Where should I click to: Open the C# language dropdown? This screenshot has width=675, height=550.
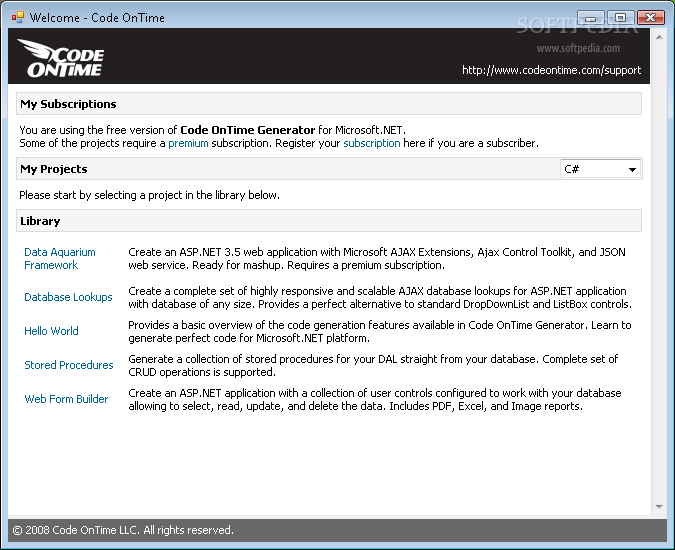click(x=600, y=169)
